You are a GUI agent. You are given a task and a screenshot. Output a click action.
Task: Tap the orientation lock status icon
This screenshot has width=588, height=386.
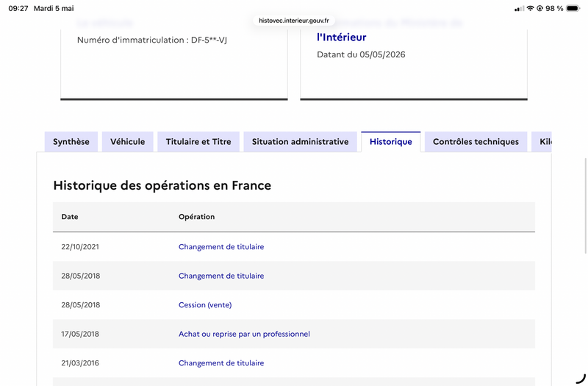tap(540, 8)
